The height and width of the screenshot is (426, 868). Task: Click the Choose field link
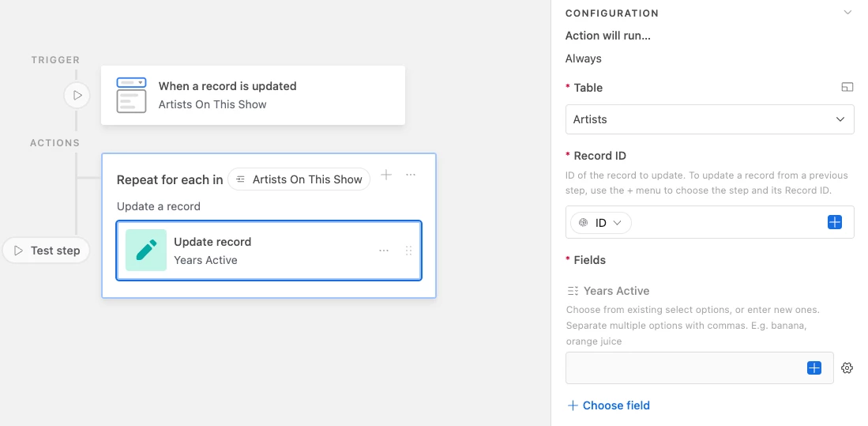tap(608, 405)
